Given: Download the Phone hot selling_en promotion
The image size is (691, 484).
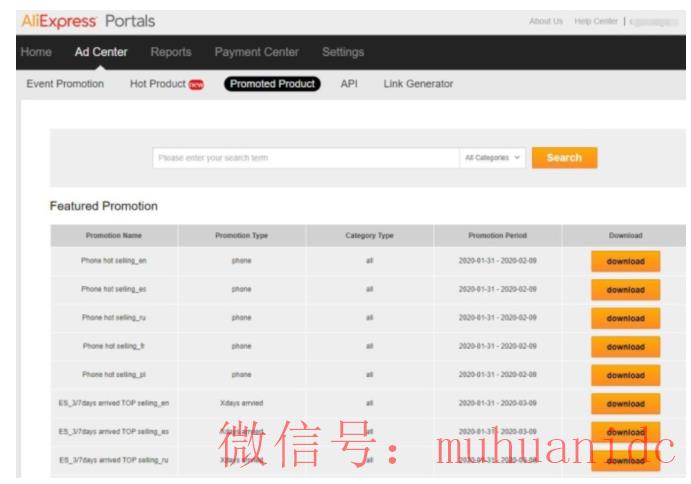Looking at the screenshot, I should (x=625, y=261).
